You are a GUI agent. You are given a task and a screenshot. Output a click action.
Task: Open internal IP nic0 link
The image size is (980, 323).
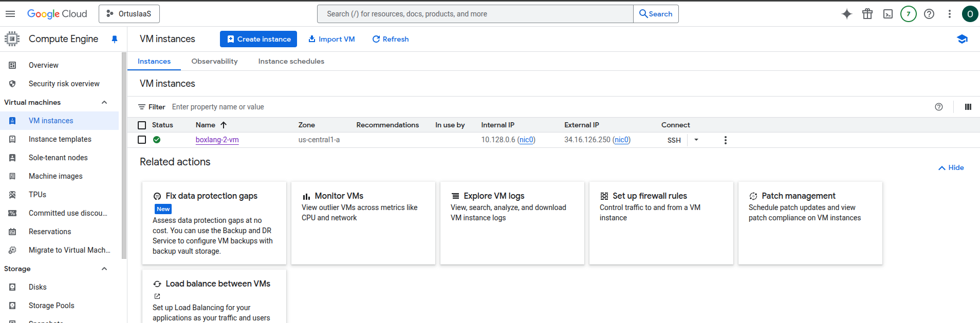pyautogui.click(x=526, y=140)
